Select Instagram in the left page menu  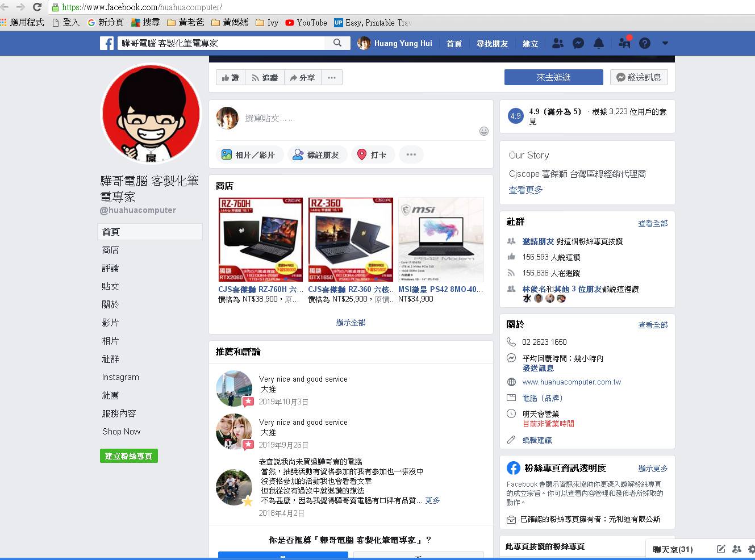[120, 377]
